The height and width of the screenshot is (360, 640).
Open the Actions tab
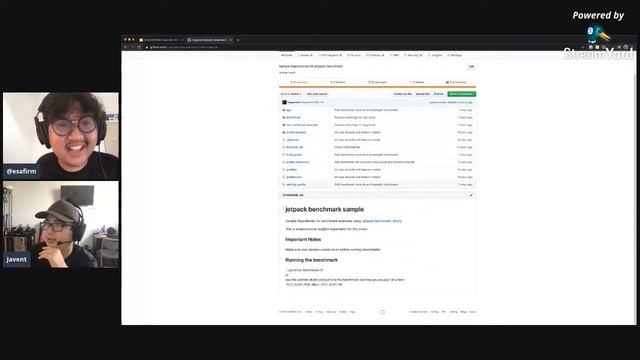click(354, 55)
